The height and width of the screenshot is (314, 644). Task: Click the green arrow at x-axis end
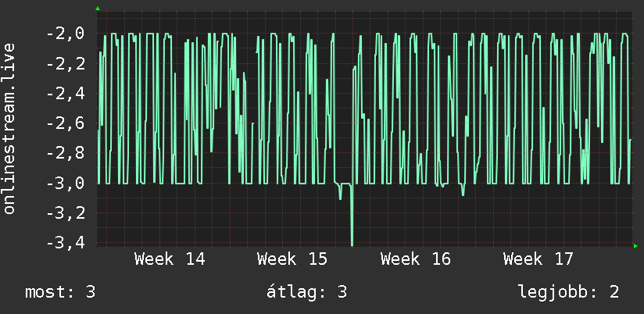(x=635, y=246)
